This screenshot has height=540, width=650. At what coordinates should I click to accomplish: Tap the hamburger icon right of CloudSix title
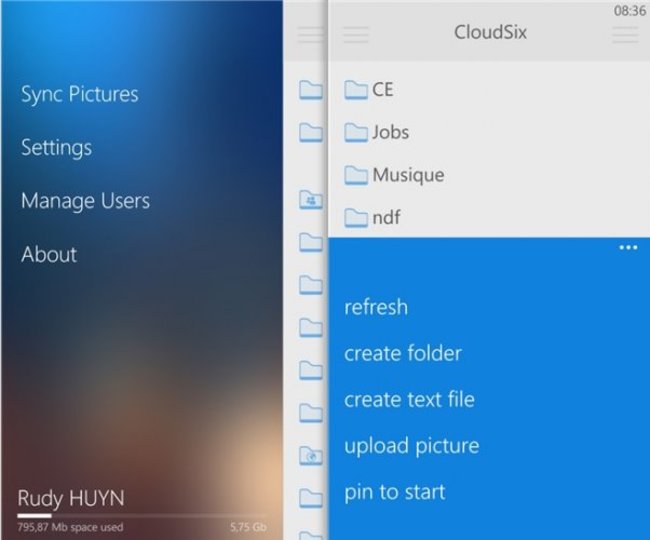[x=625, y=34]
